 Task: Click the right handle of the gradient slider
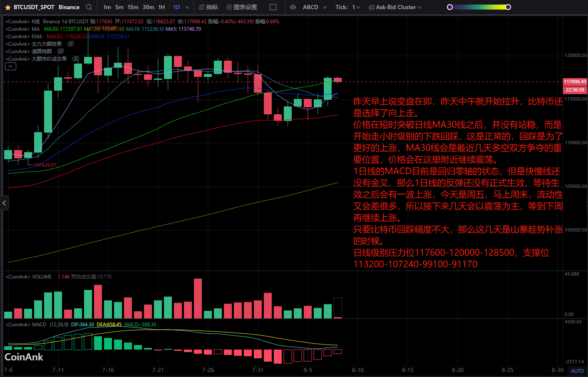point(508,7)
